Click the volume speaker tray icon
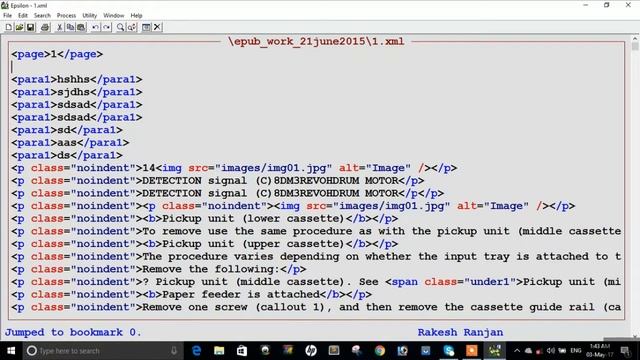The height and width of the screenshot is (360, 640). [x=550, y=351]
